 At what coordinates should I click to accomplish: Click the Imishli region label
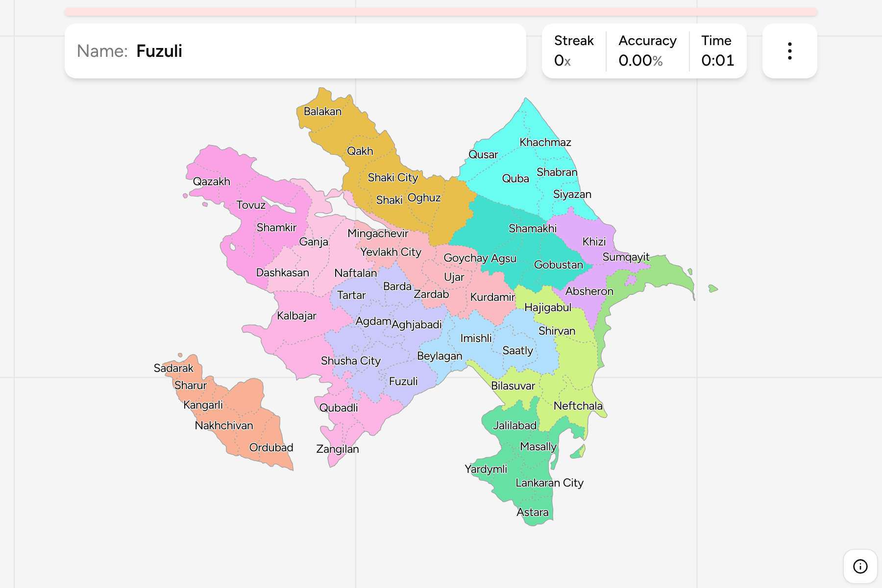click(476, 339)
